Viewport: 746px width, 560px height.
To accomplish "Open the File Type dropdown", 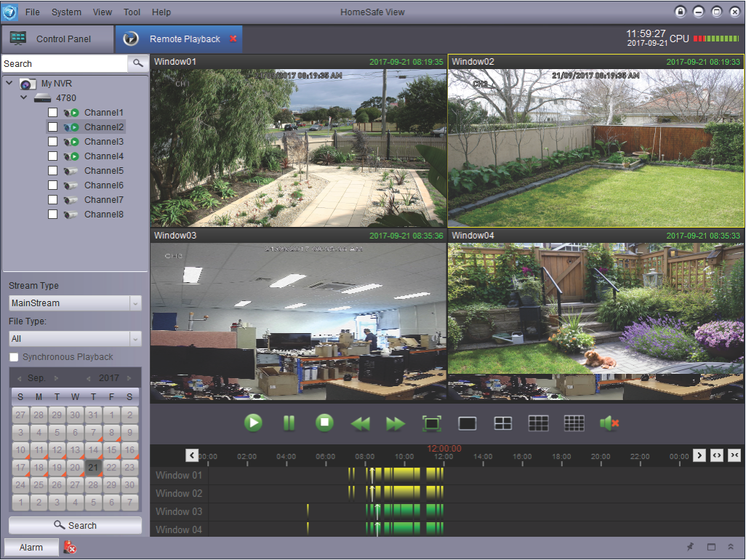I will 75,339.
